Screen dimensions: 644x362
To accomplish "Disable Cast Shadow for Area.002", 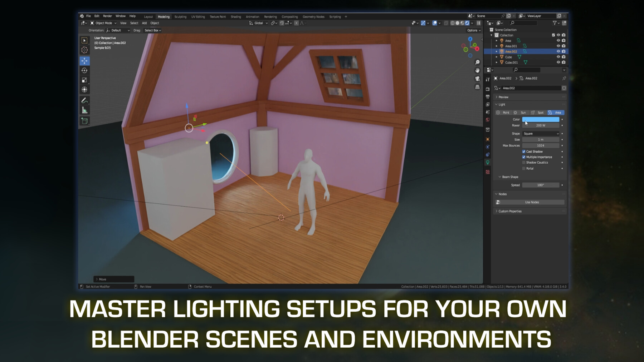I will [x=524, y=152].
